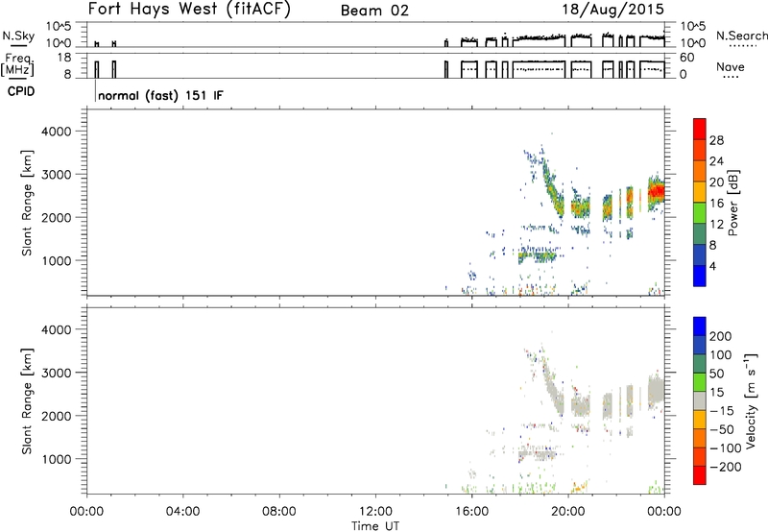Click the "Power [dB]" colorbar title

[x=732, y=203]
